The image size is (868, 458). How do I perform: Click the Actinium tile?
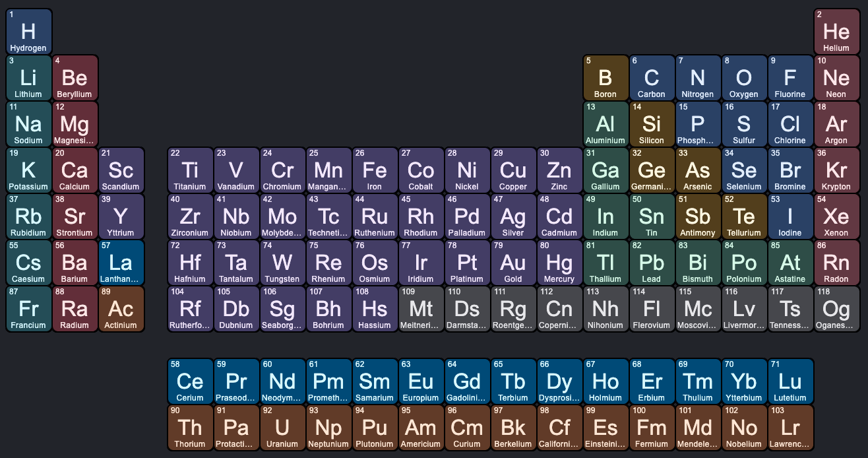tap(121, 309)
